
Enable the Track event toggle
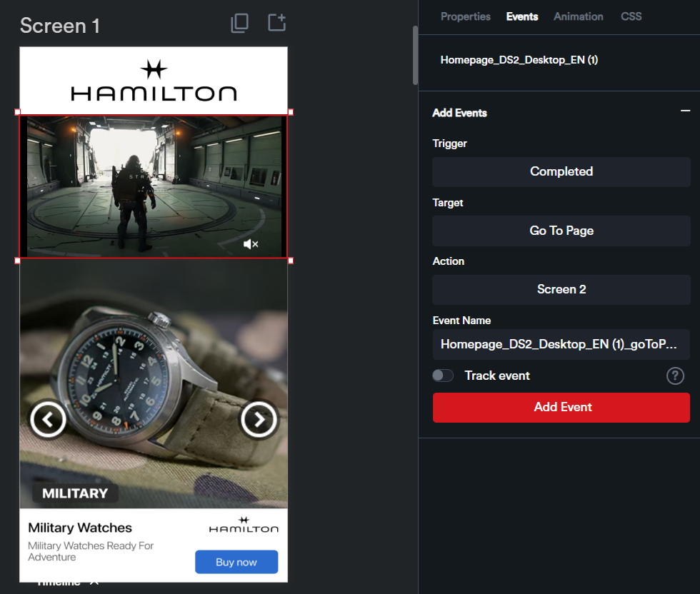coord(443,376)
